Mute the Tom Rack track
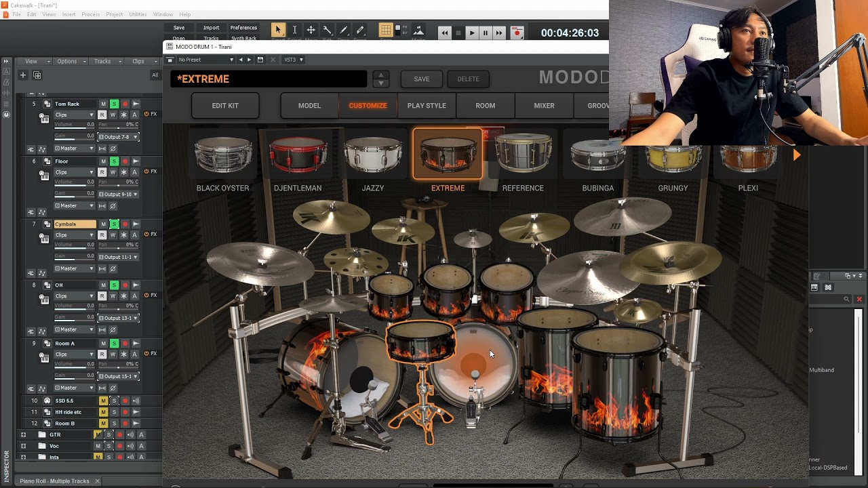Image resolution: width=868 pixels, height=488 pixels. (103, 104)
